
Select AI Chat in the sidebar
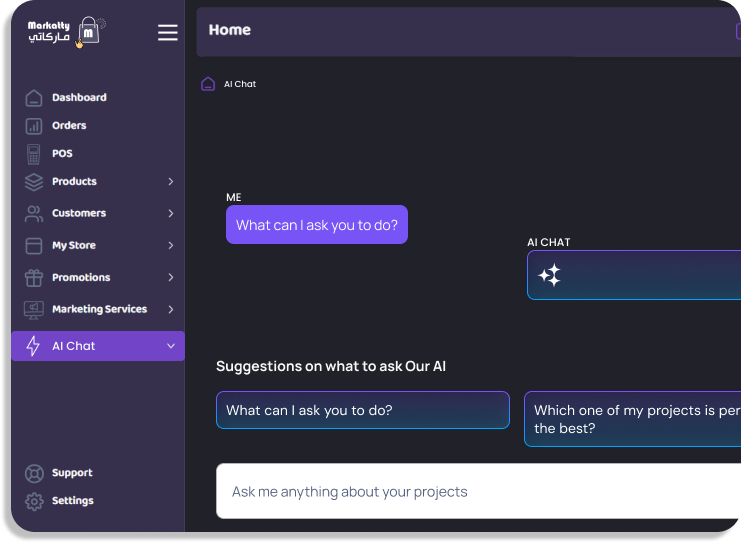point(98,346)
